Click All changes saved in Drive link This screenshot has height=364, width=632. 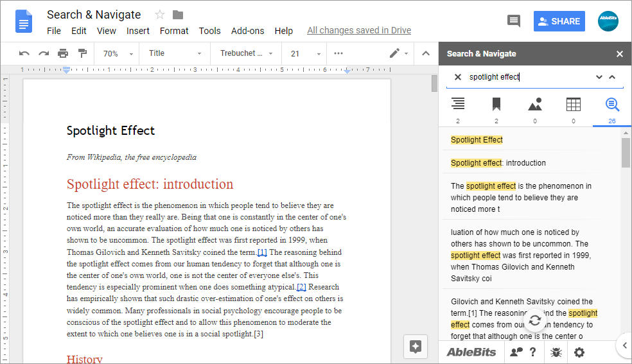(x=359, y=31)
